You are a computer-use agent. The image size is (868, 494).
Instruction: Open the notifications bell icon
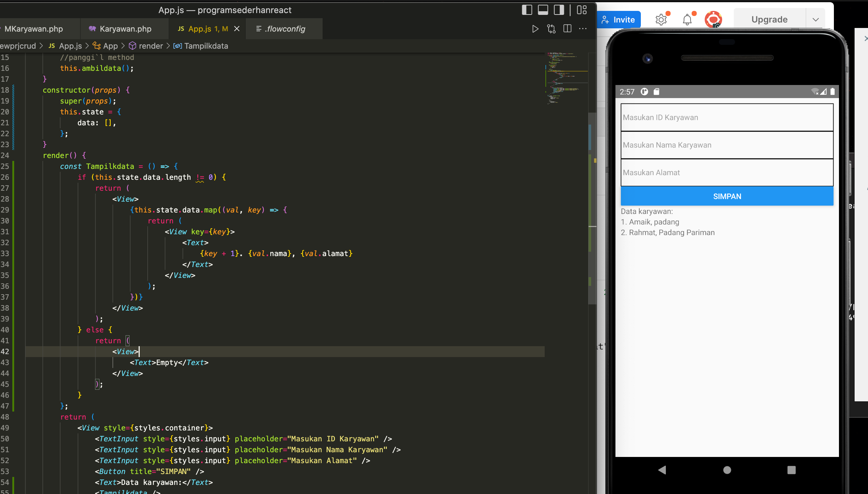tap(687, 20)
